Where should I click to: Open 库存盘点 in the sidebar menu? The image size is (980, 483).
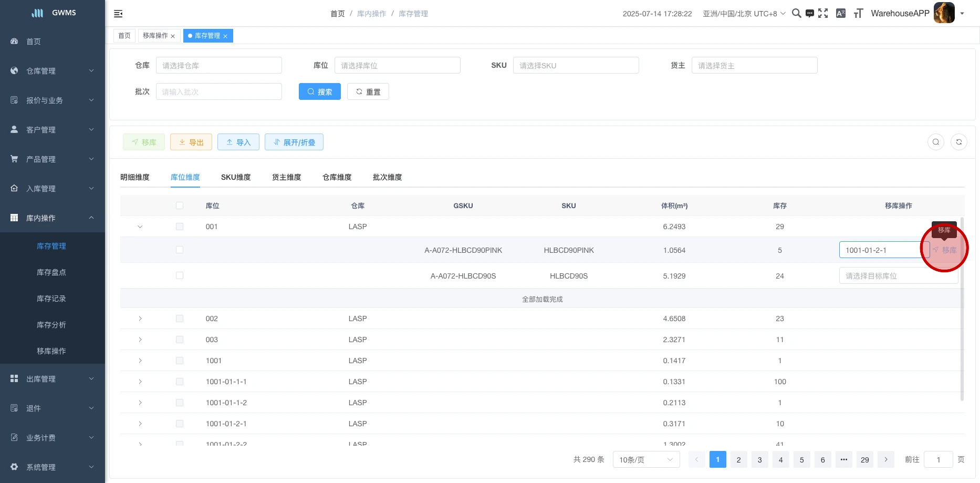51,272
